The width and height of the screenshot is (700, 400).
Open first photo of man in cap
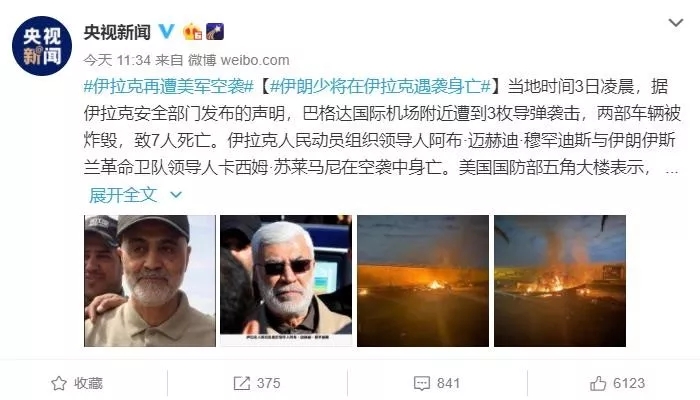[x=150, y=281]
